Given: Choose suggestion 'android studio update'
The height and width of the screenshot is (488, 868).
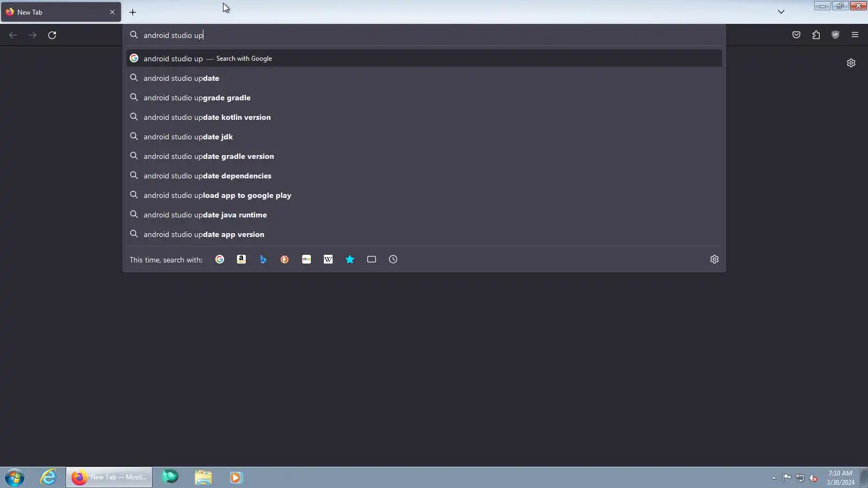Looking at the screenshot, I should pyautogui.click(x=424, y=78).
